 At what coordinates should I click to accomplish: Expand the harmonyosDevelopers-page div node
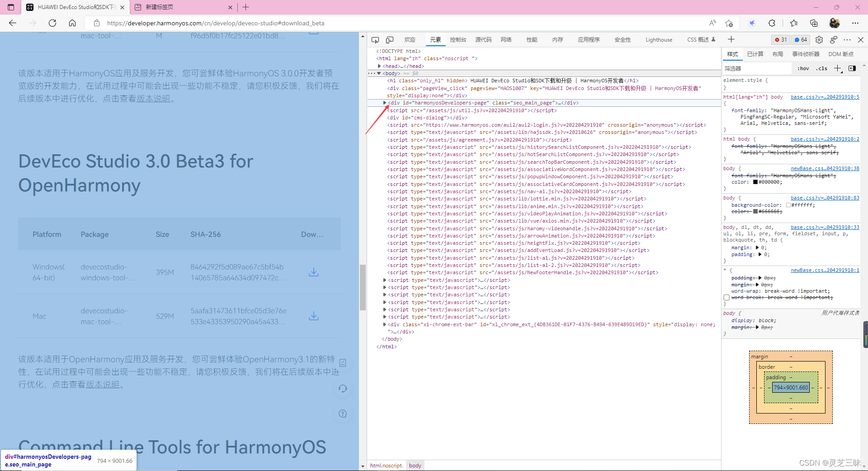click(385, 103)
